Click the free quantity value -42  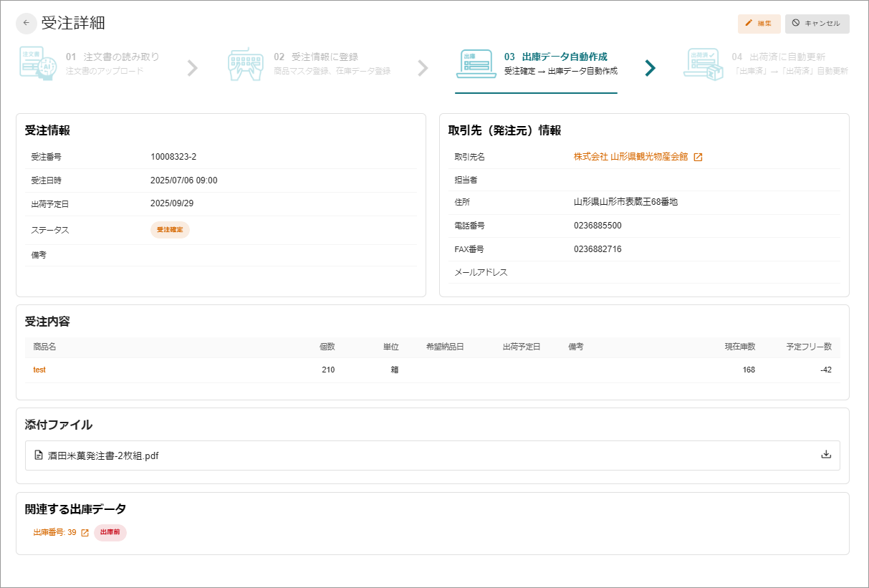point(826,370)
